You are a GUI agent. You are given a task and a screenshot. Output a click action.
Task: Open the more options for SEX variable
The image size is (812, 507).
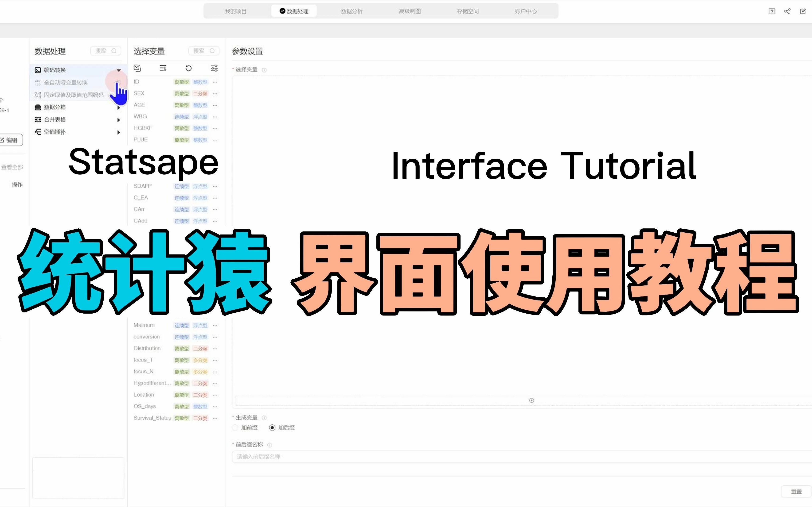(215, 94)
